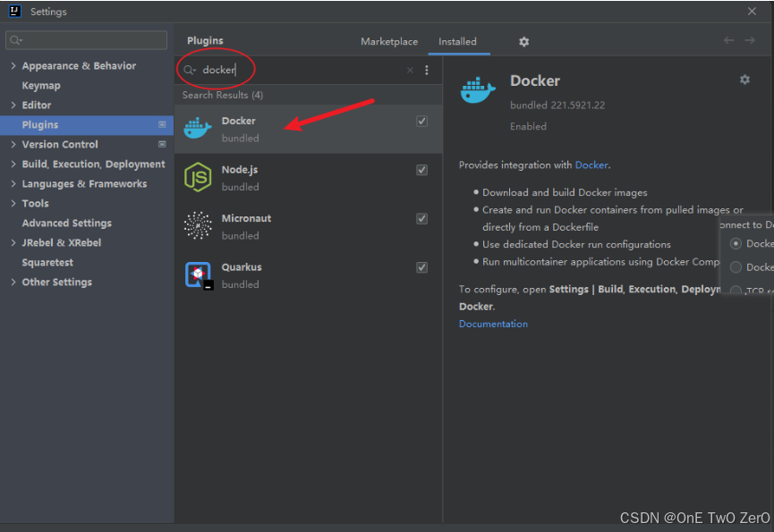Close the Settings dialog
Viewport: 774px width, 532px height.
tap(752, 11)
